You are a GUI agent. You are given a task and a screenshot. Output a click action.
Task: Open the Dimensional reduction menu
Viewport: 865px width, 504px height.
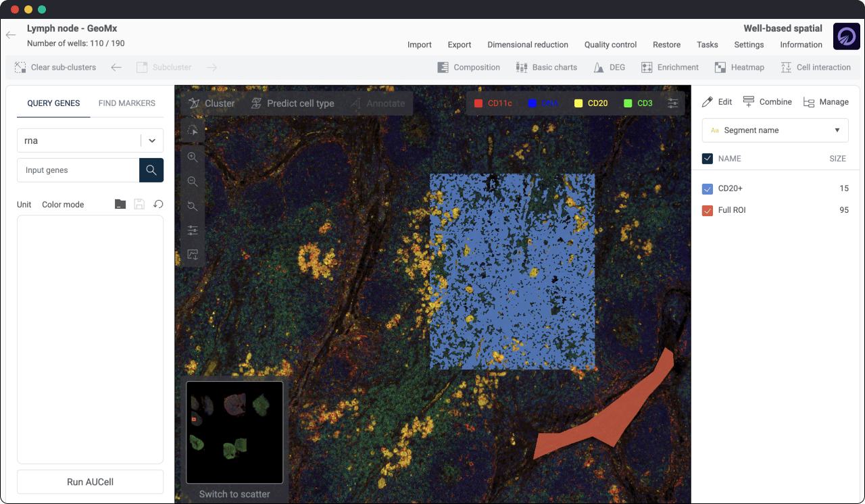point(527,45)
